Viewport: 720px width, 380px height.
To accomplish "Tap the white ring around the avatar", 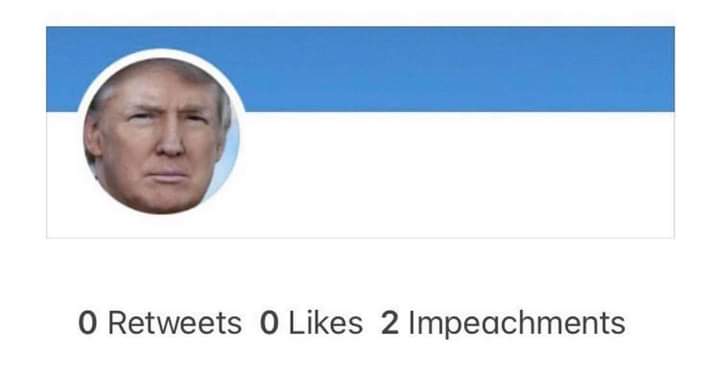I will click(x=161, y=52).
